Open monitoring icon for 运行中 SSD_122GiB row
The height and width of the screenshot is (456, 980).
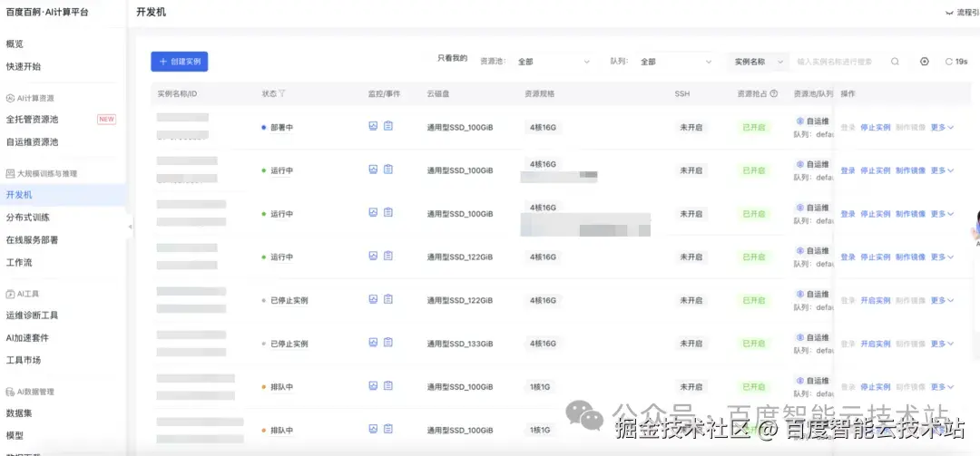click(x=373, y=256)
